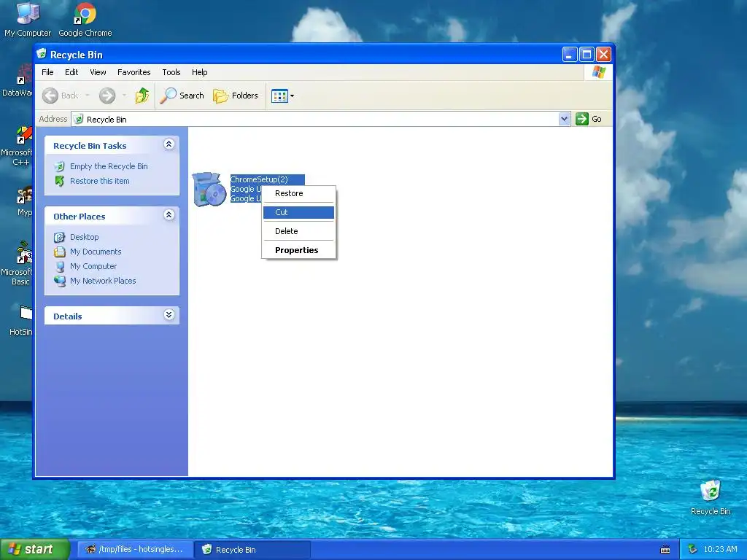Click the My Network Places globe icon

(x=60, y=281)
